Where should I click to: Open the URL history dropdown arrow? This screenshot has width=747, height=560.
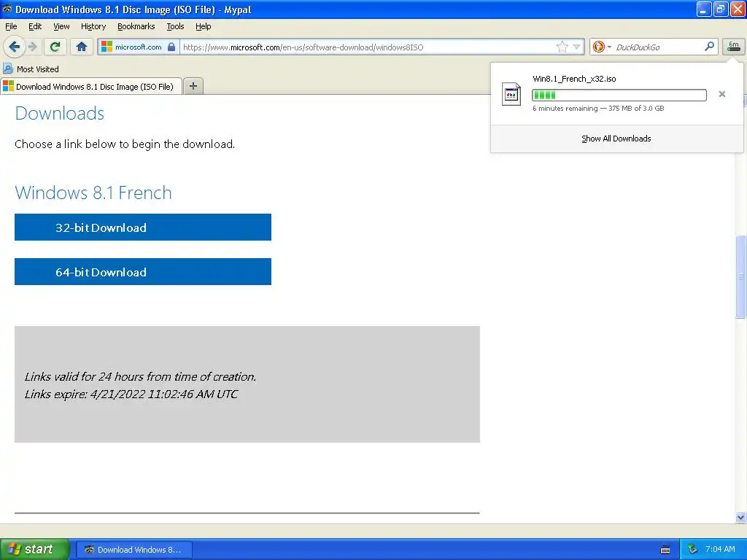577,47
